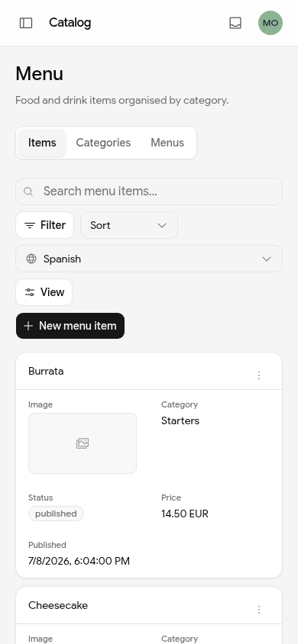Expand the Sort dropdown
Screen dimensions: 298x644
click(129, 225)
